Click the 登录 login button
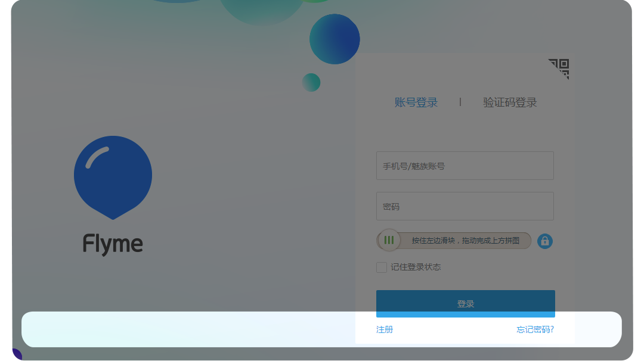This screenshot has height=361, width=644. coord(465,304)
